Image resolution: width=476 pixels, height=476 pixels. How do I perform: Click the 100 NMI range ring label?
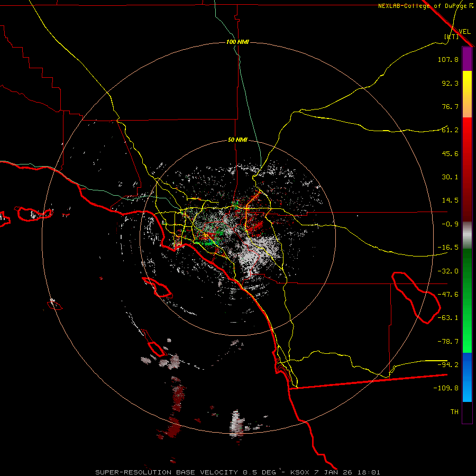(x=237, y=42)
